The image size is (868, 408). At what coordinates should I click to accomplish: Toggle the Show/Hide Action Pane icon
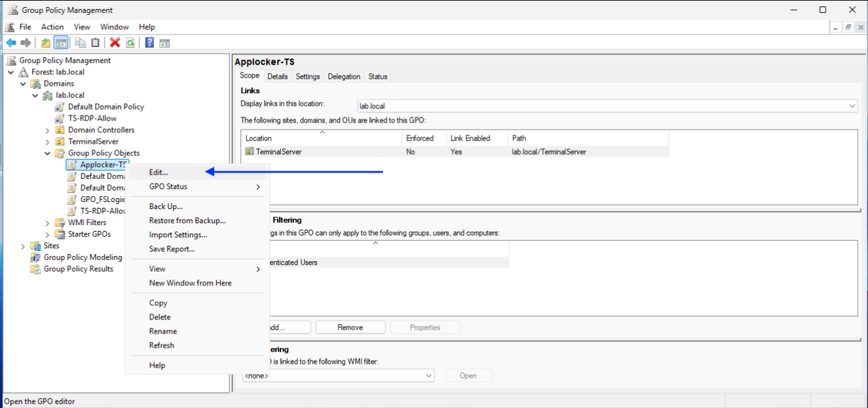(165, 43)
